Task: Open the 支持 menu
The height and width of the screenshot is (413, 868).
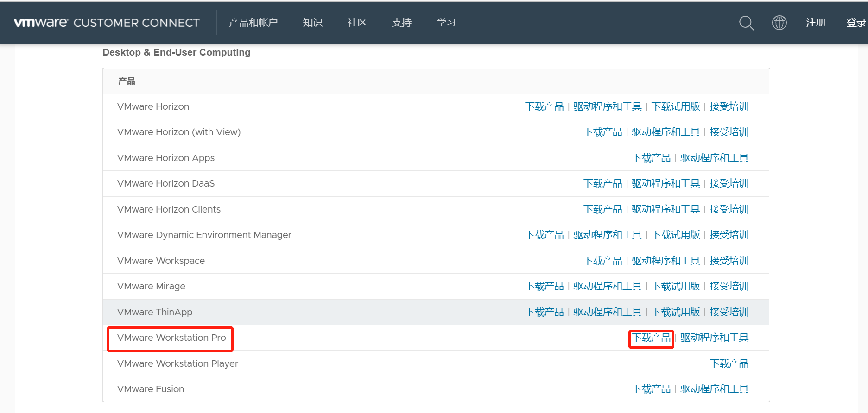Action: click(402, 23)
